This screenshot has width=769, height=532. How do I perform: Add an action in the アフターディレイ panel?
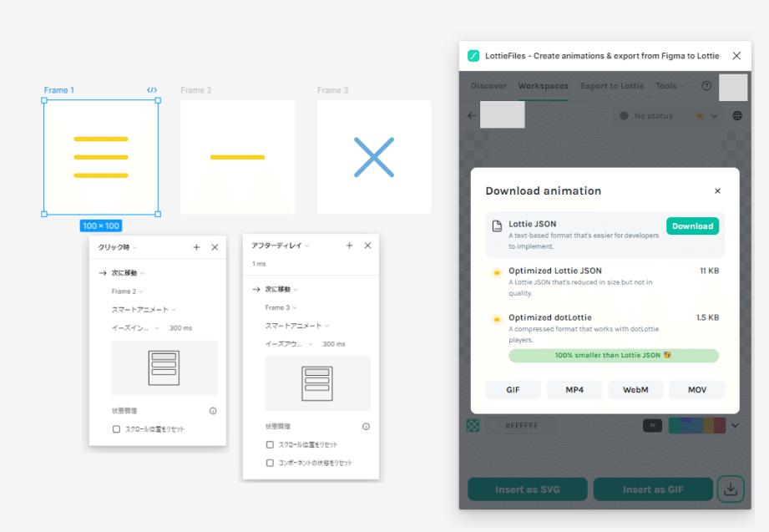point(349,246)
